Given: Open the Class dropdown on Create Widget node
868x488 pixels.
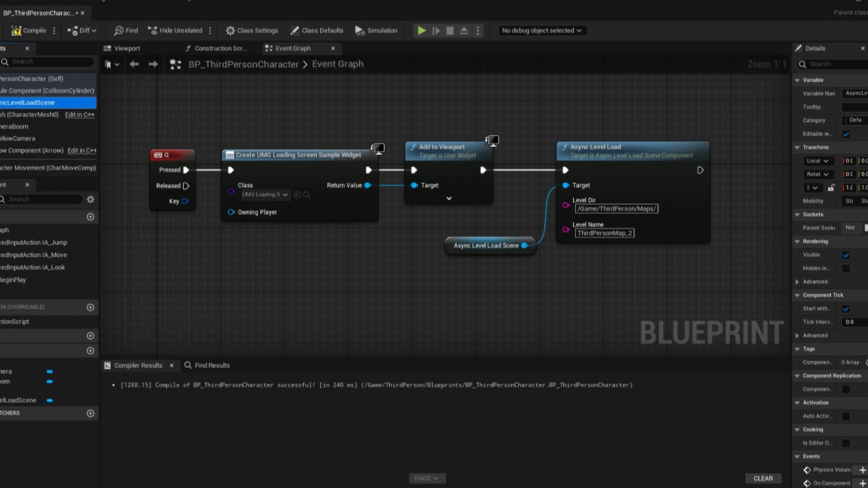Looking at the screenshot, I should 265,195.
